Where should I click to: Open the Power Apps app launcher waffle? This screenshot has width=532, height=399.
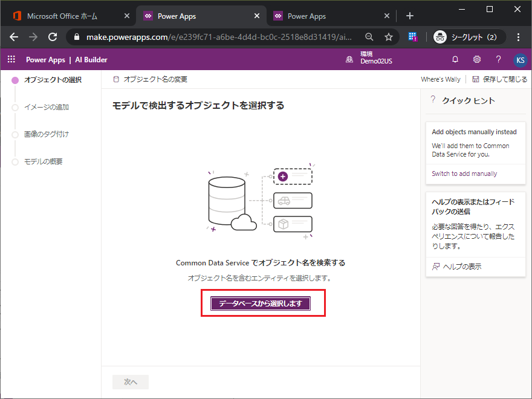[x=11, y=59]
